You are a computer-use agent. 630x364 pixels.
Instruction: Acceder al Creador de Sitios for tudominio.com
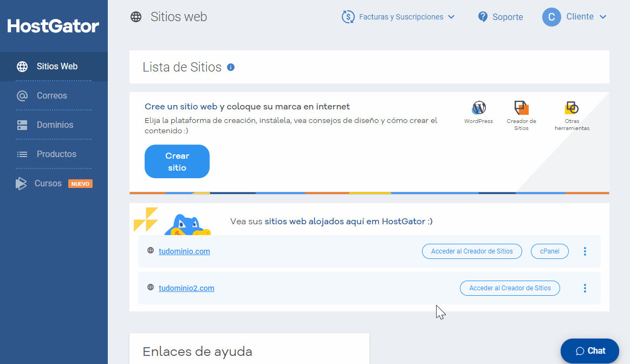point(472,251)
